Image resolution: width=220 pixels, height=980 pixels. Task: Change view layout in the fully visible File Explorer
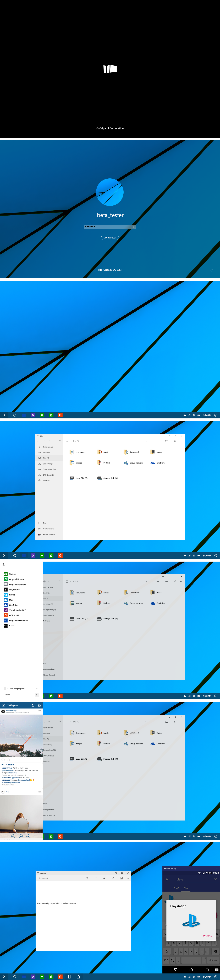pyautogui.click(x=166, y=441)
